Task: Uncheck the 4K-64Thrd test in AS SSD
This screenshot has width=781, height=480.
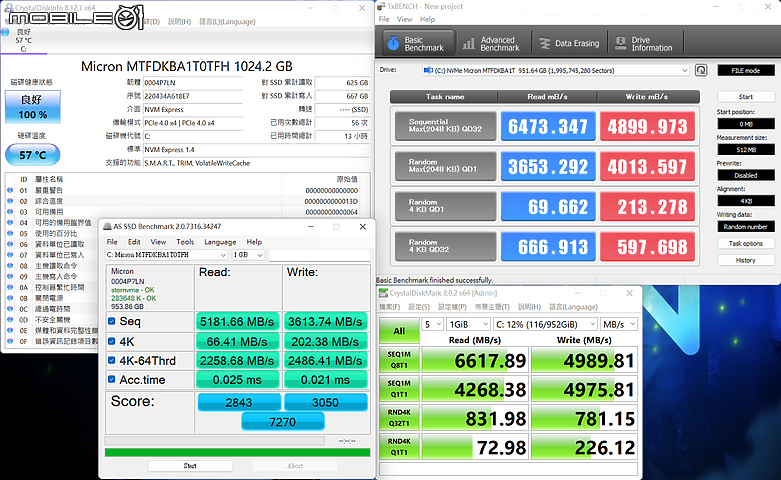Action: (x=112, y=360)
